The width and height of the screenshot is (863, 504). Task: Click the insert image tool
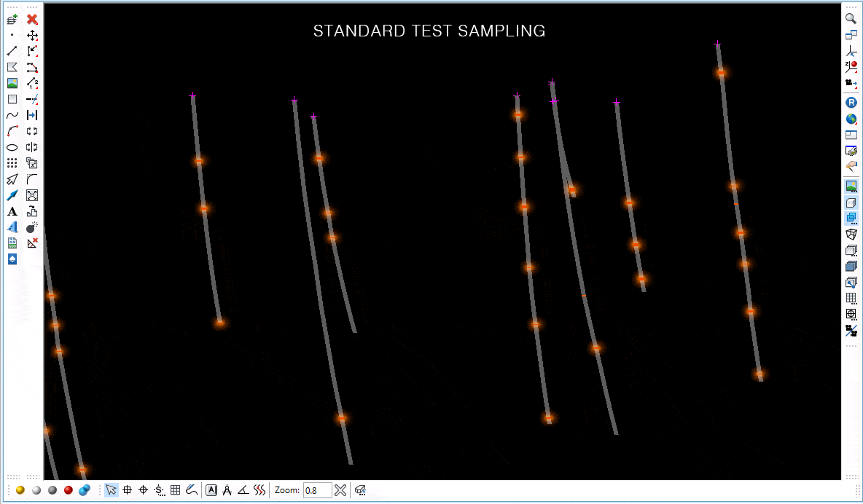tap(12, 83)
